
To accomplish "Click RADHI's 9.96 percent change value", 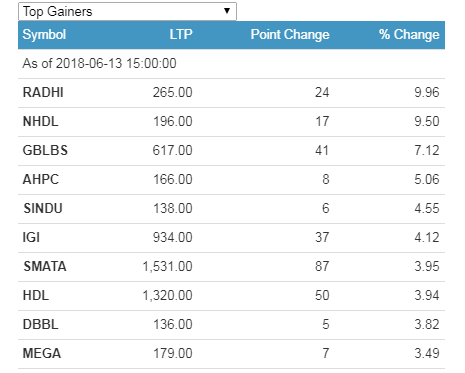I will pos(427,92).
